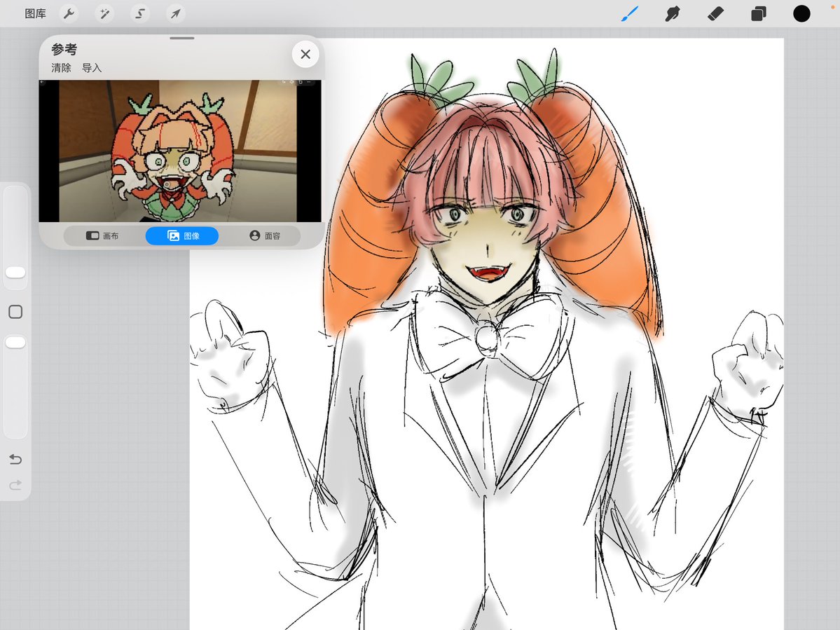
Task: Open the Actions wrench menu
Action: [69, 13]
